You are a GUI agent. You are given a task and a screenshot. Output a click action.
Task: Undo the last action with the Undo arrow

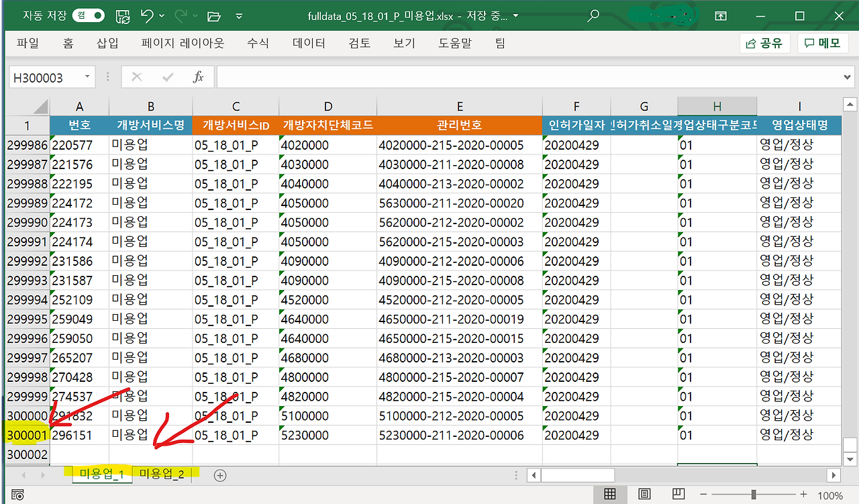point(148,15)
